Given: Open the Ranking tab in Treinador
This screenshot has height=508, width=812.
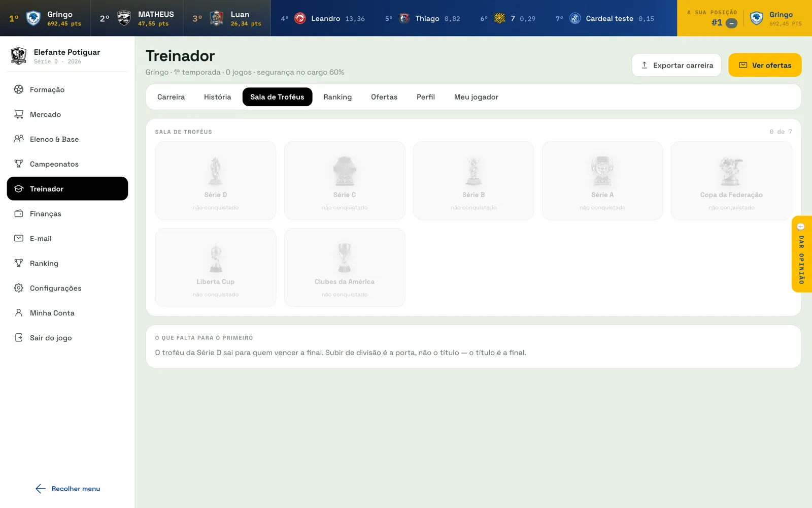Looking at the screenshot, I should [337, 97].
